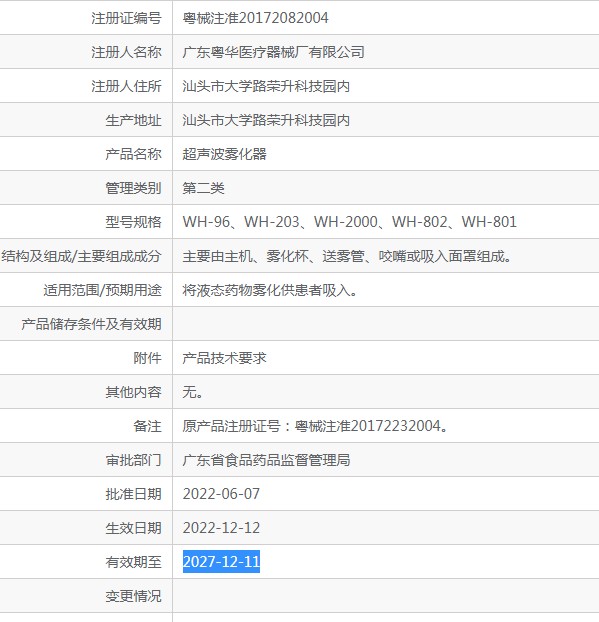
Task: Click the 注册人住所 address value
Action: coord(266,86)
